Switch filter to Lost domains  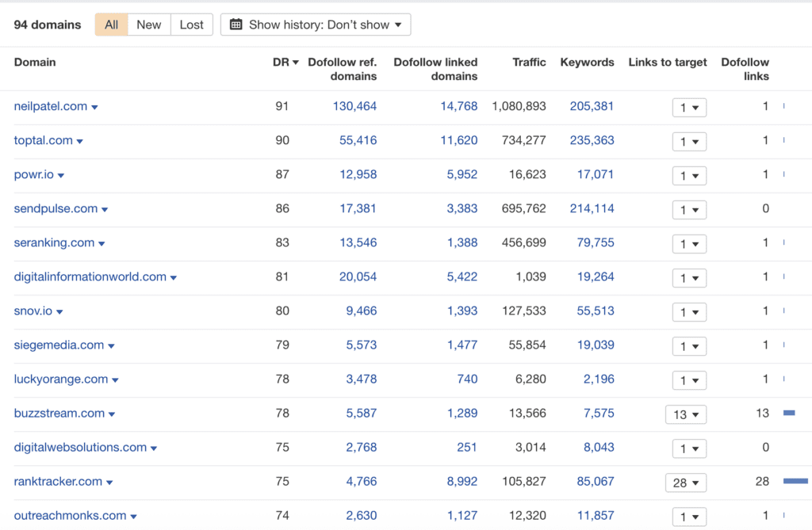(x=191, y=25)
